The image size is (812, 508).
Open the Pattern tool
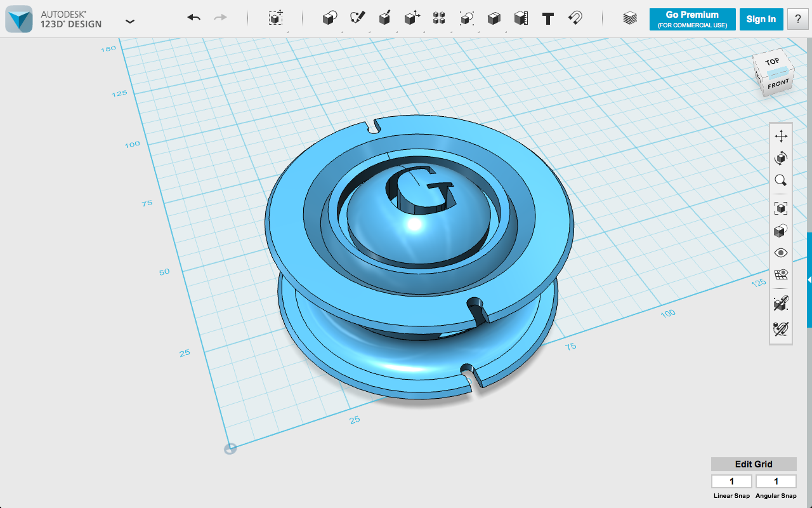(x=438, y=18)
